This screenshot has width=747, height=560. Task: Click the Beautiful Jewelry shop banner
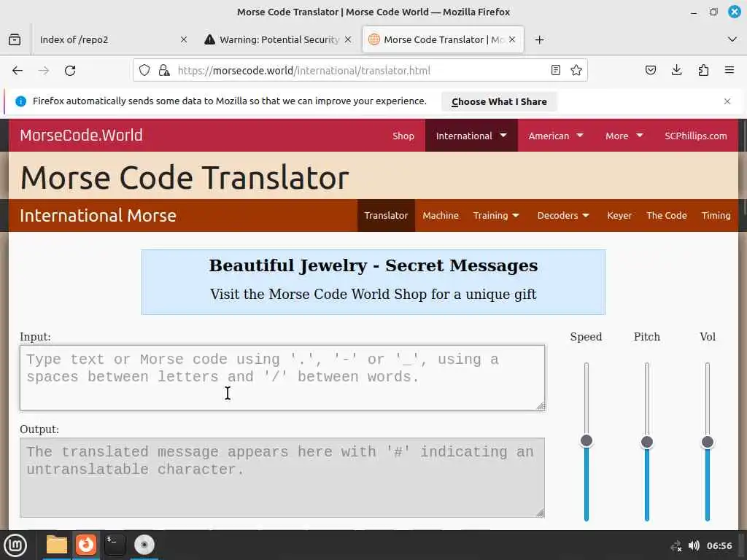click(x=373, y=282)
